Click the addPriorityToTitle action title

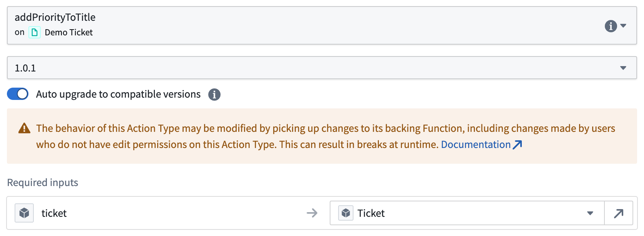(54, 17)
